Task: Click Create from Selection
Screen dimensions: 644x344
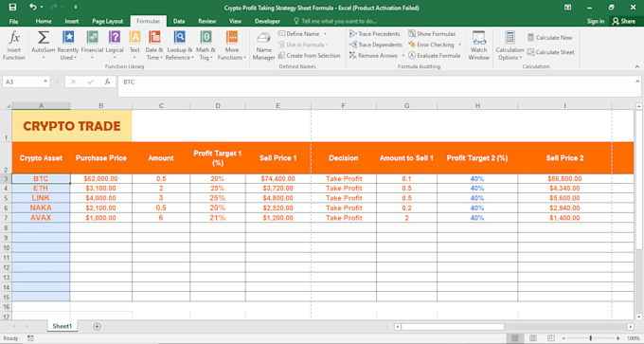Action: pyautogui.click(x=309, y=55)
